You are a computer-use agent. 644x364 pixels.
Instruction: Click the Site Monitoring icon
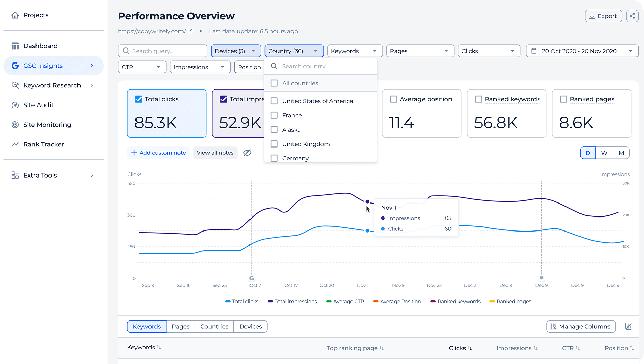point(15,125)
